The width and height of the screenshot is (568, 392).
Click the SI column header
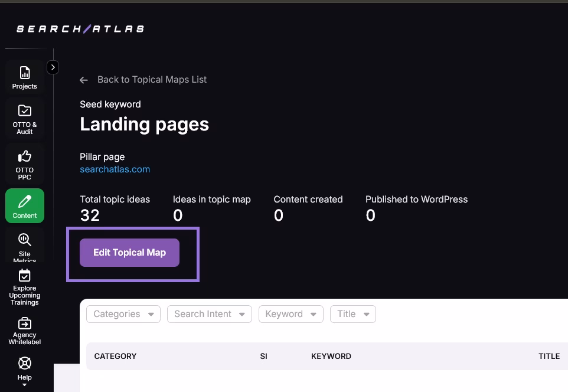click(x=263, y=357)
